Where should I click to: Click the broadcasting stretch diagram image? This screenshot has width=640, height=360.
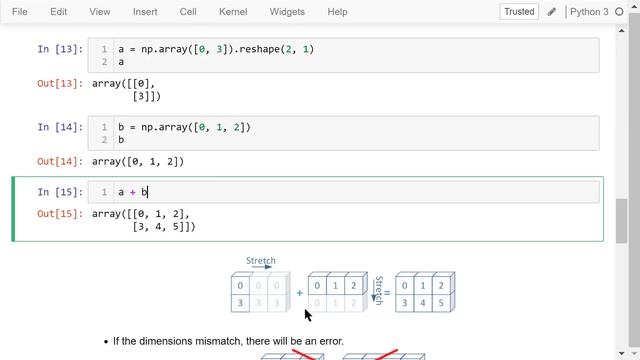tap(343, 285)
